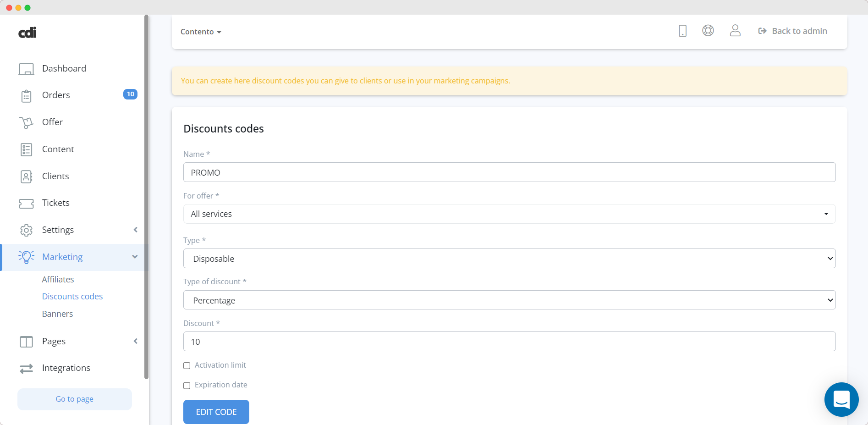Open Offer in the sidebar
This screenshot has width=868, height=425.
click(52, 122)
